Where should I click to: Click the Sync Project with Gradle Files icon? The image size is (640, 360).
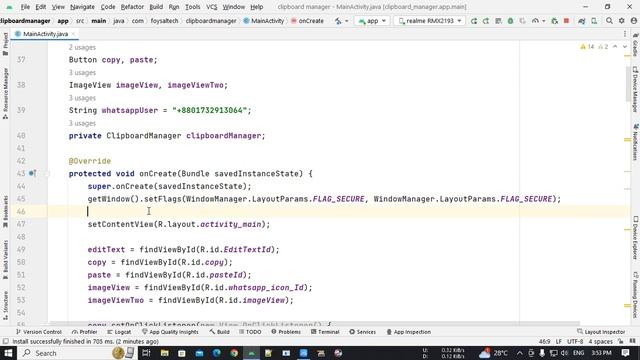[582, 21]
